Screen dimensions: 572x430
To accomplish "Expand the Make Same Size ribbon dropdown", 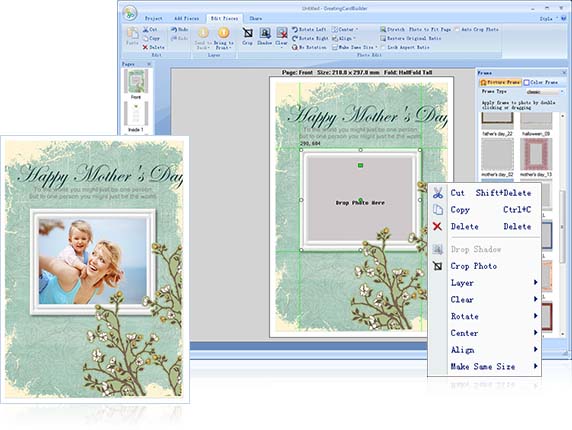I will pyautogui.click(x=355, y=47).
